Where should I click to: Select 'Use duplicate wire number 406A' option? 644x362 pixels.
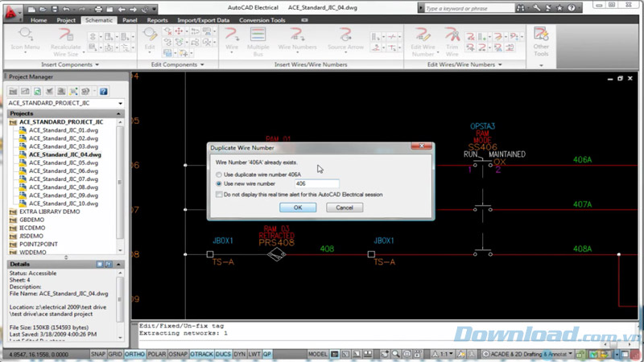[219, 174]
